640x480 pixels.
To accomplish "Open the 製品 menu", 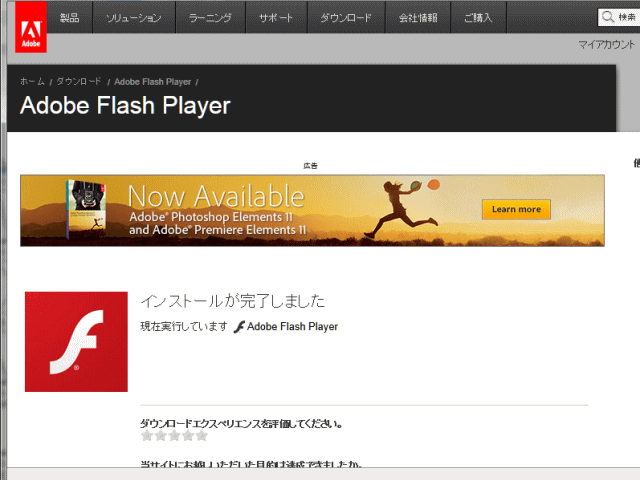I will point(69,18).
